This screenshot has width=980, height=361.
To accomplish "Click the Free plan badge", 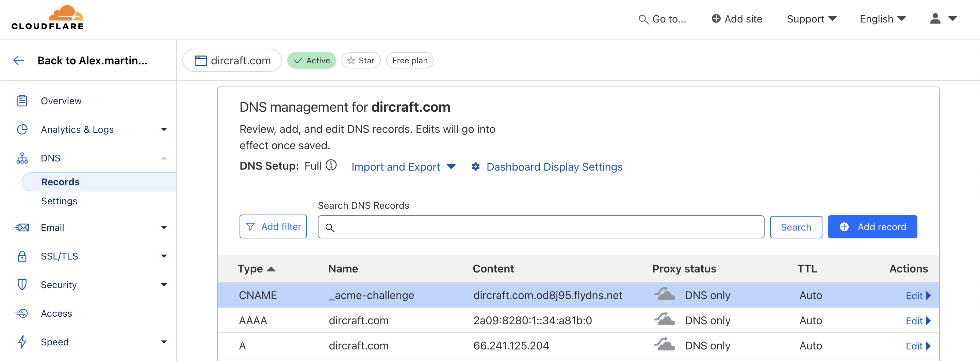I will 410,60.
